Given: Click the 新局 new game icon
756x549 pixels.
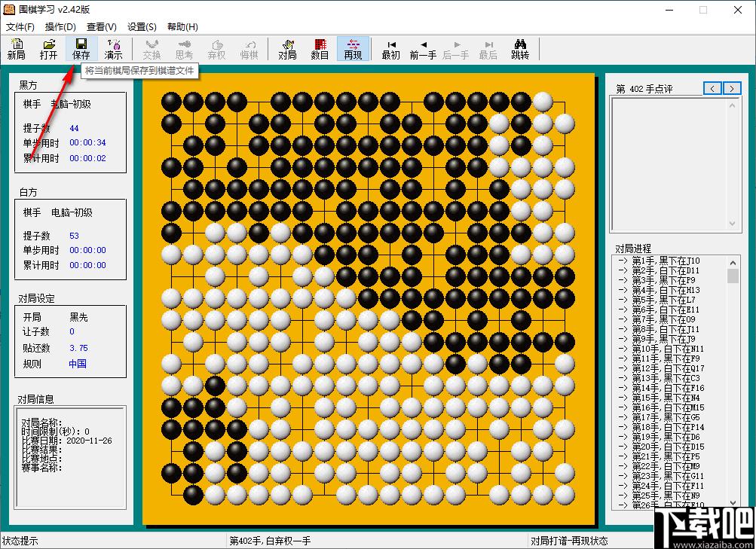Looking at the screenshot, I should pyautogui.click(x=17, y=49).
